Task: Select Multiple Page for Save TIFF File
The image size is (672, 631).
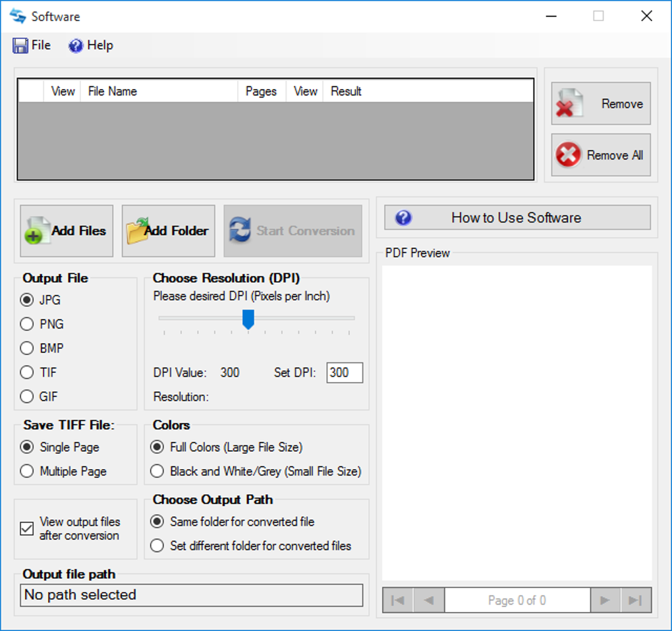Action: coord(26,471)
